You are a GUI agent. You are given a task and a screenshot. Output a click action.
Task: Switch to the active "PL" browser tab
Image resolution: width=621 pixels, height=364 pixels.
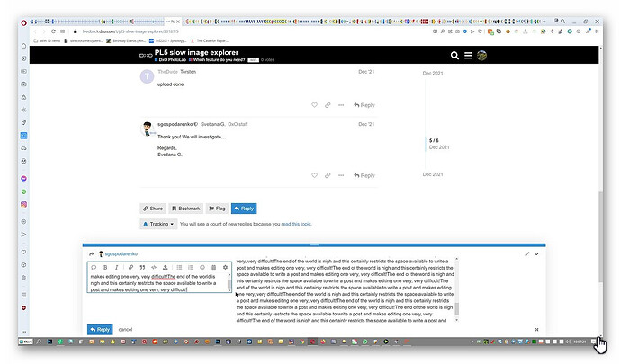[x=173, y=22]
